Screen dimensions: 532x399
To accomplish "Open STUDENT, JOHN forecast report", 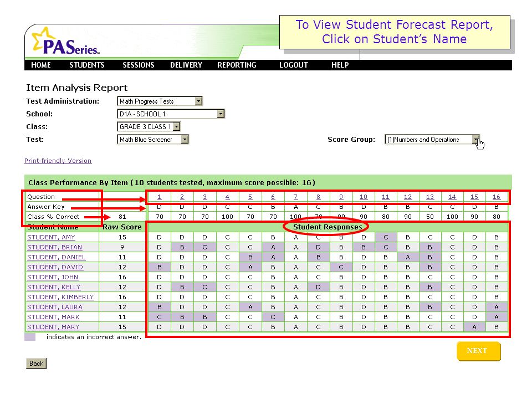I will click(53, 277).
